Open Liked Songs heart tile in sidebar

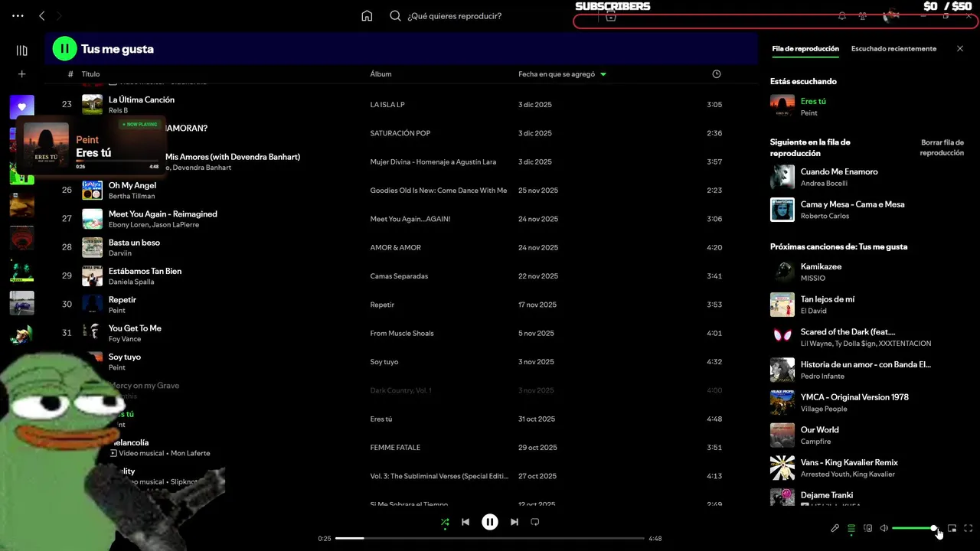(x=21, y=107)
